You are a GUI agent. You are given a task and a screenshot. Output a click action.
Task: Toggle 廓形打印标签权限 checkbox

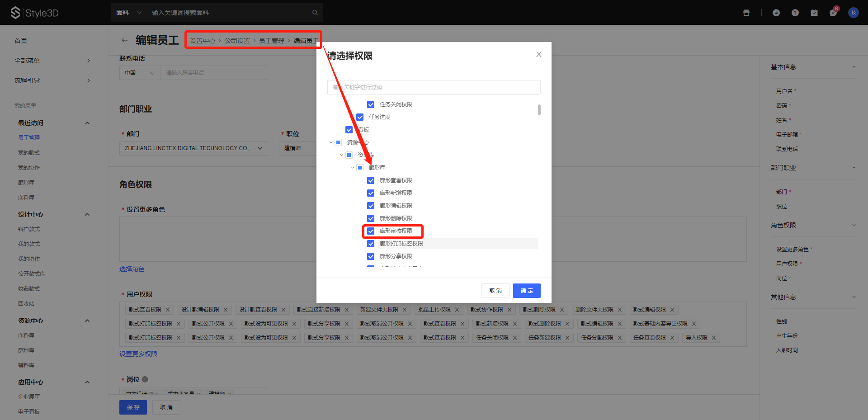(x=371, y=244)
